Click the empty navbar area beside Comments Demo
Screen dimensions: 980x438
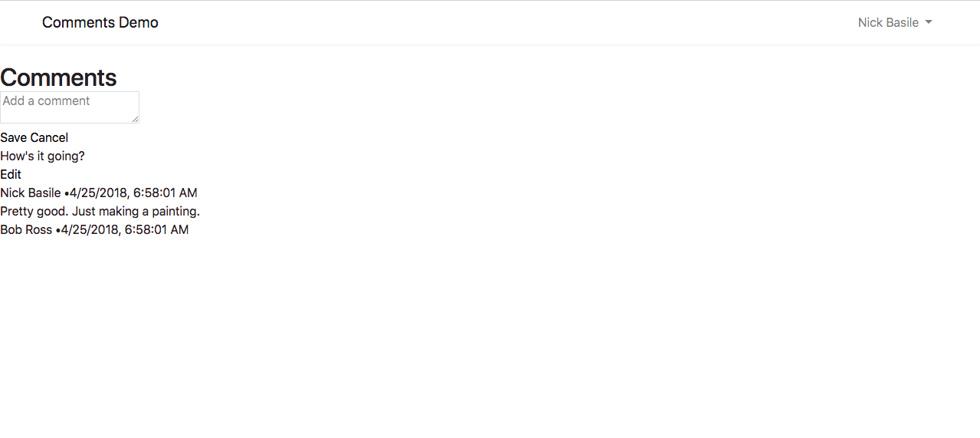pos(506,22)
